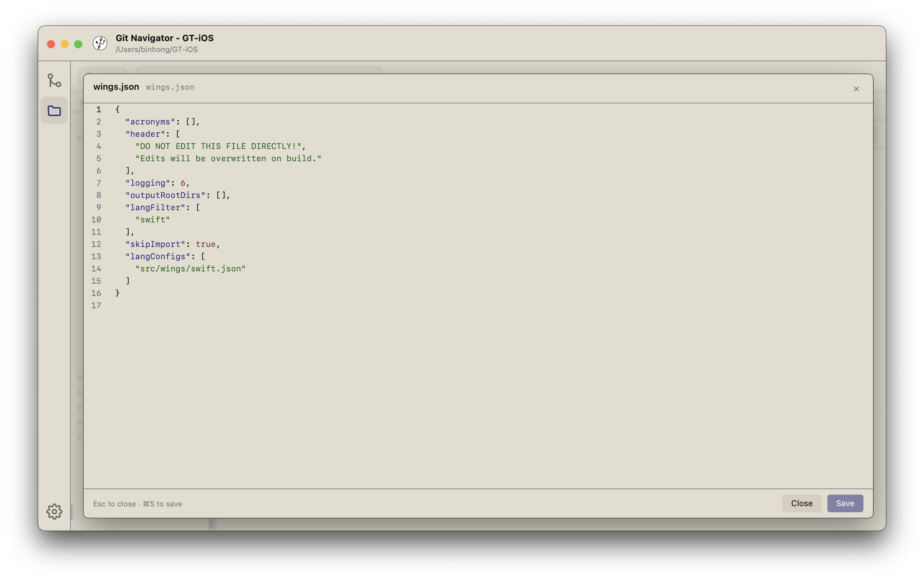Image resolution: width=924 pixels, height=581 pixels.
Task: Click the "skipImport" key
Action: 155,244
